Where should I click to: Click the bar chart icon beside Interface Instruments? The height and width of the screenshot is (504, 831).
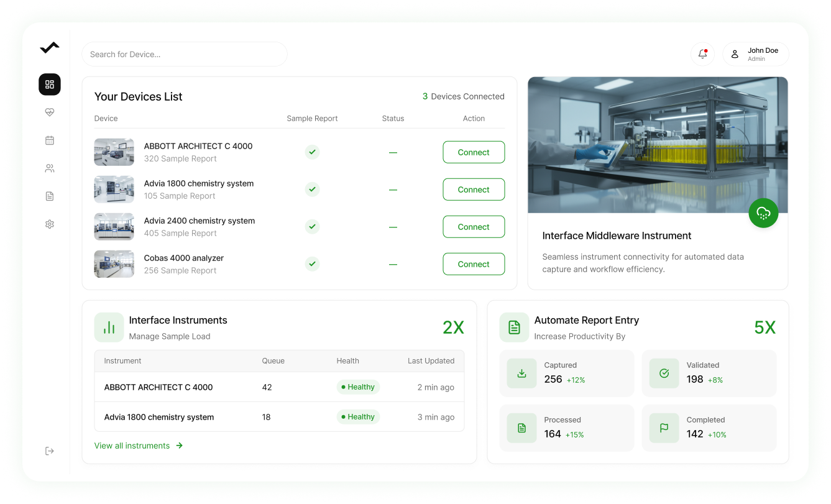coord(109,328)
